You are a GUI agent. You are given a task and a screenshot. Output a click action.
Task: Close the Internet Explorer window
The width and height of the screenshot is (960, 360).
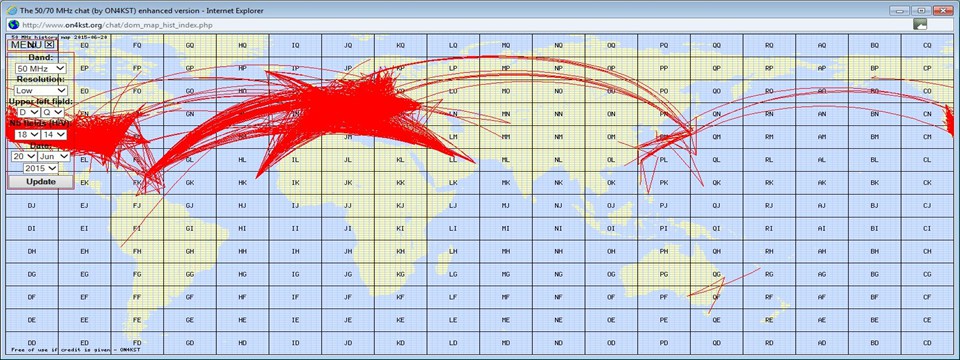click(x=942, y=10)
